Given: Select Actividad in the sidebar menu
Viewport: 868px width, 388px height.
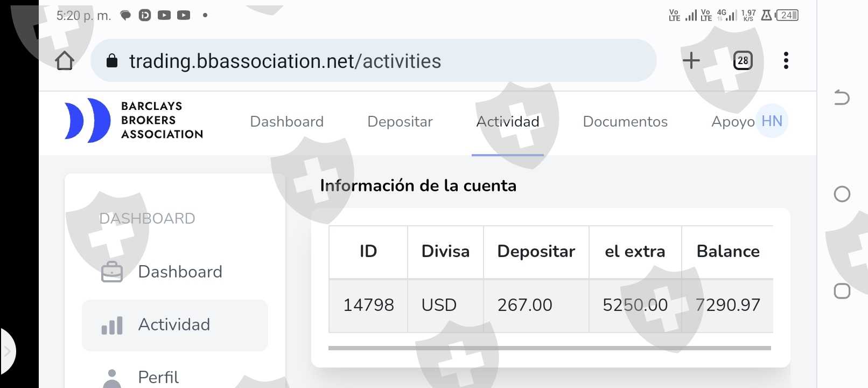Looking at the screenshot, I should [174, 325].
